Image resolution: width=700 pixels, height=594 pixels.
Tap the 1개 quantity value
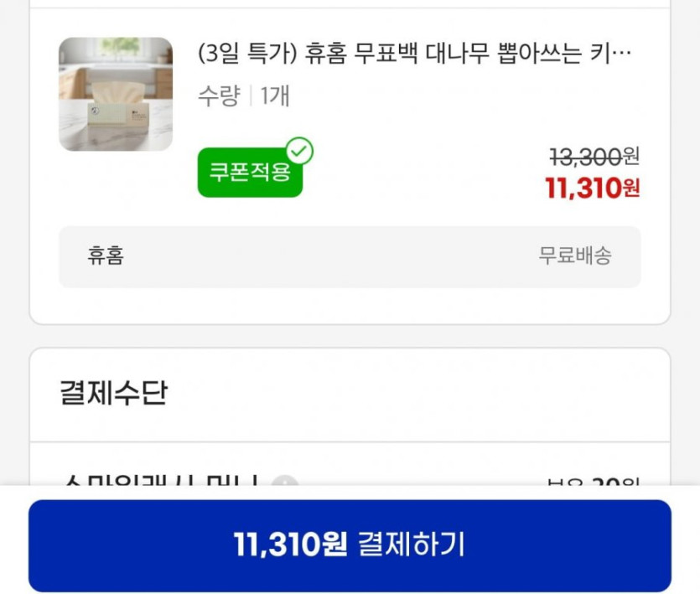275,96
